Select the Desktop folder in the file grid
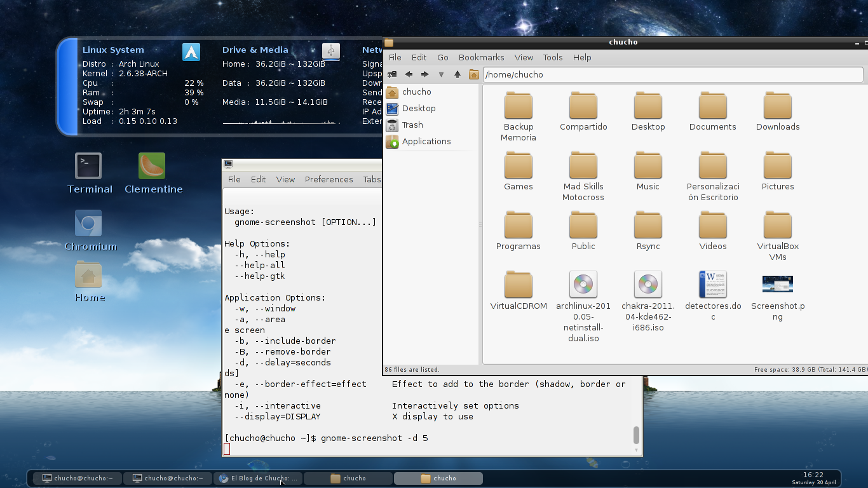868x488 pixels. click(x=648, y=112)
